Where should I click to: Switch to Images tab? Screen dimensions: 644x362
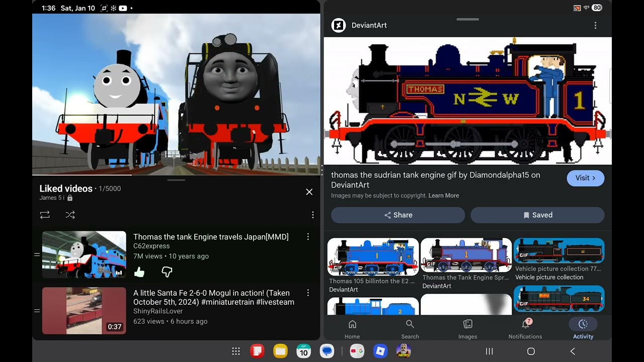click(x=467, y=329)
